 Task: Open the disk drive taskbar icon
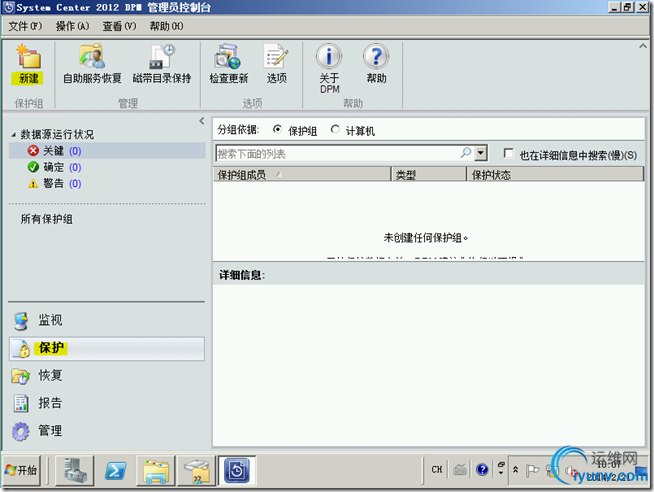196,470
